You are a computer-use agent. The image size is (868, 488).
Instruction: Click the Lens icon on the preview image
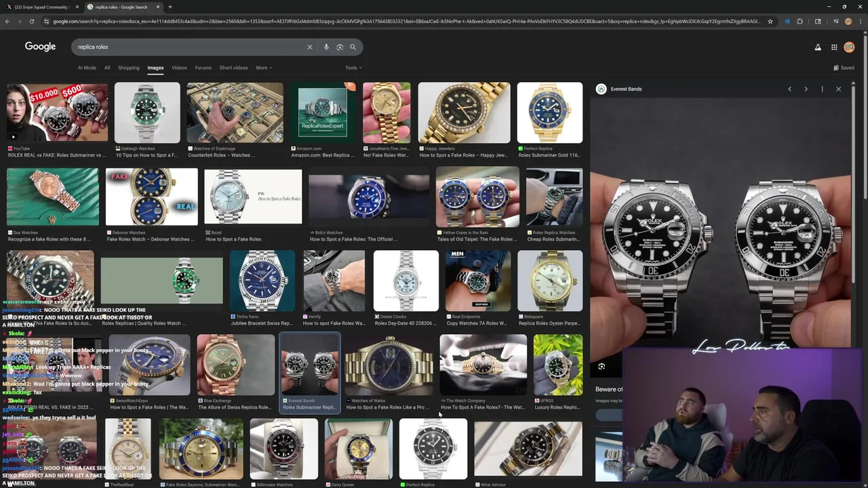point(601,367)
